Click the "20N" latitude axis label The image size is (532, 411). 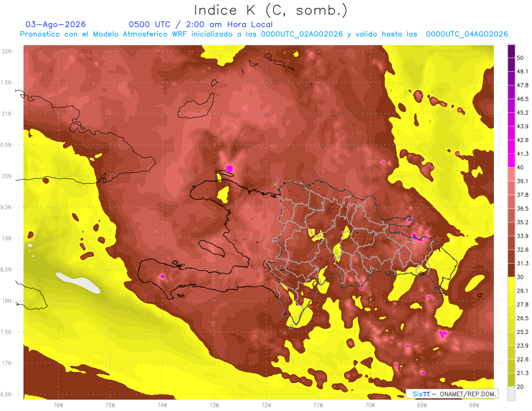(7, 176)
